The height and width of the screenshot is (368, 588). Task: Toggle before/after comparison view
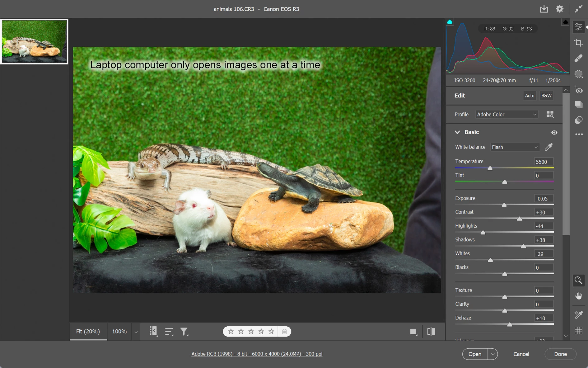[431, 332]
